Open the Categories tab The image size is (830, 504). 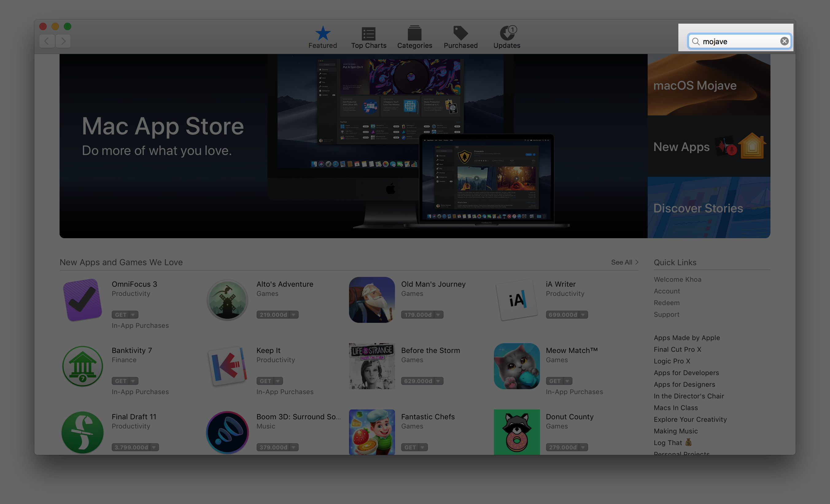(x=414, y=37)
